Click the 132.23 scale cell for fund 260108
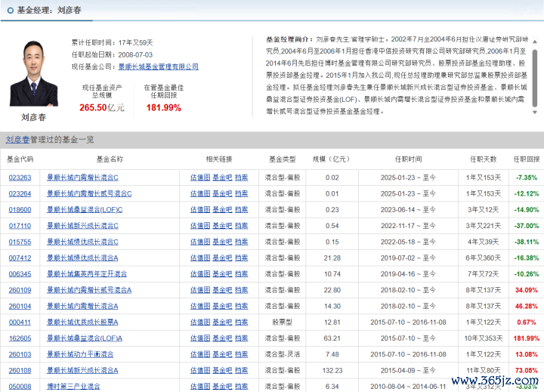The width and height of the screenshot is (544, 392). pos(332,371)
